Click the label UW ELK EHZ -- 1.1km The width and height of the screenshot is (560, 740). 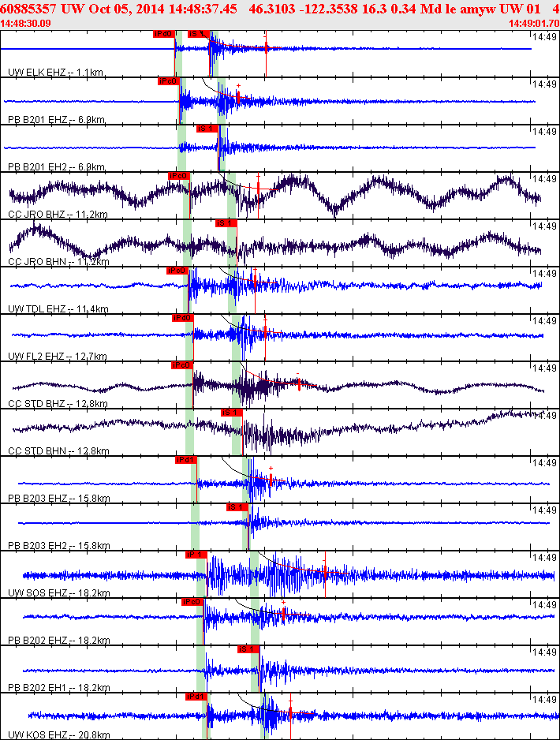pyautogui.click(x=56, y=73)
